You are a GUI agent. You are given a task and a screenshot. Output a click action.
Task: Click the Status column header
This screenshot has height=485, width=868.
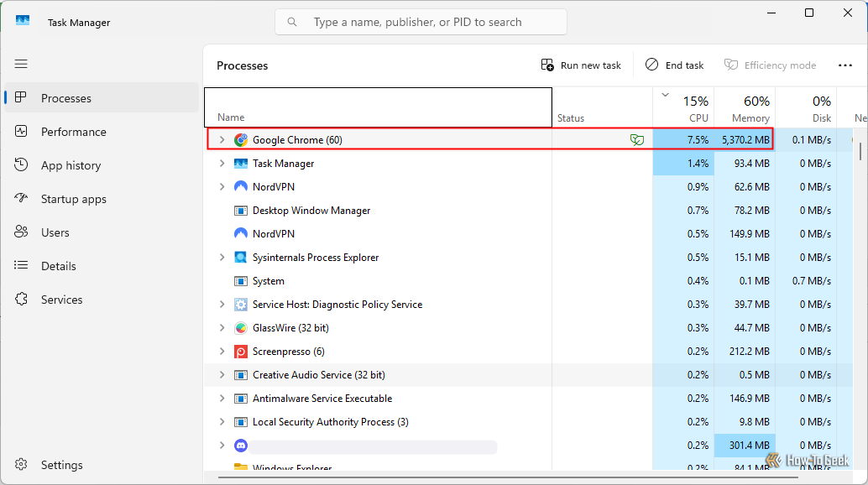click(602, 107)
